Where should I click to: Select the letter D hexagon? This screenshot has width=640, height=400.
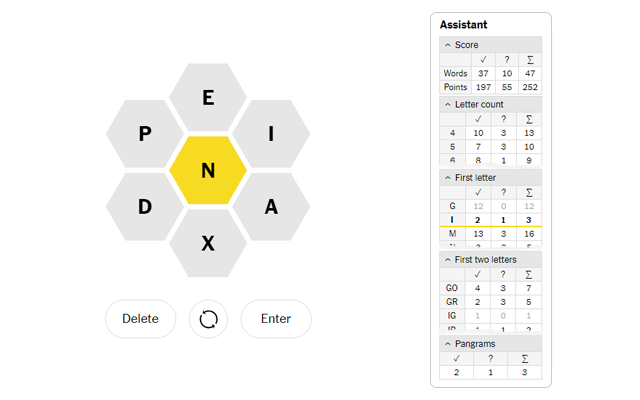coord(145,207)
